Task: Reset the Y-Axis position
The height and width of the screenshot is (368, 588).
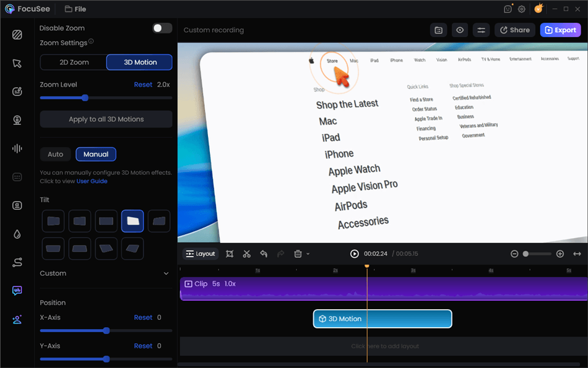Action: click(143, 346)
